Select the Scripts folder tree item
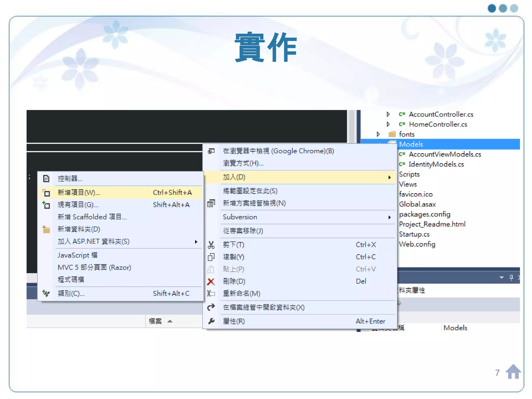532x399 pixels. pos(409,174)
